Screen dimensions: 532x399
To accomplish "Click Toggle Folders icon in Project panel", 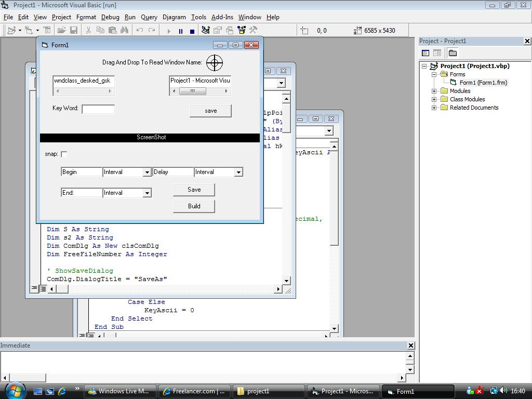I will [x=453, y=53].
